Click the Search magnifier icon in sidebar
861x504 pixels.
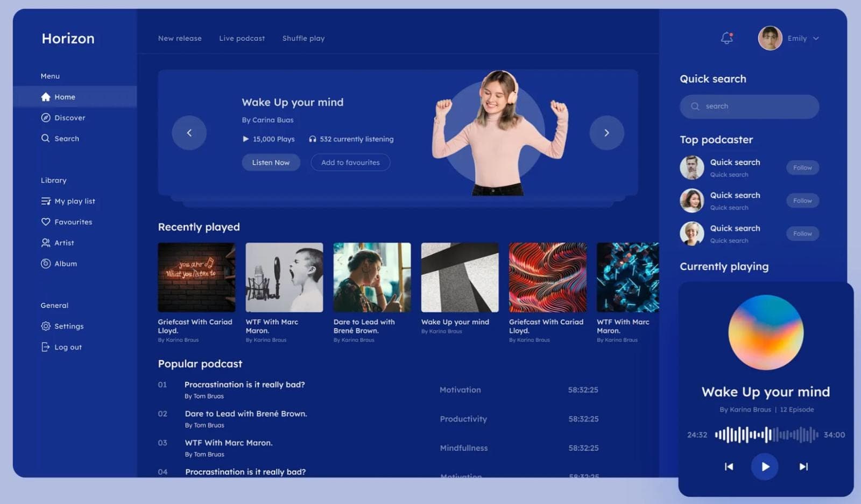coord(46,138)
